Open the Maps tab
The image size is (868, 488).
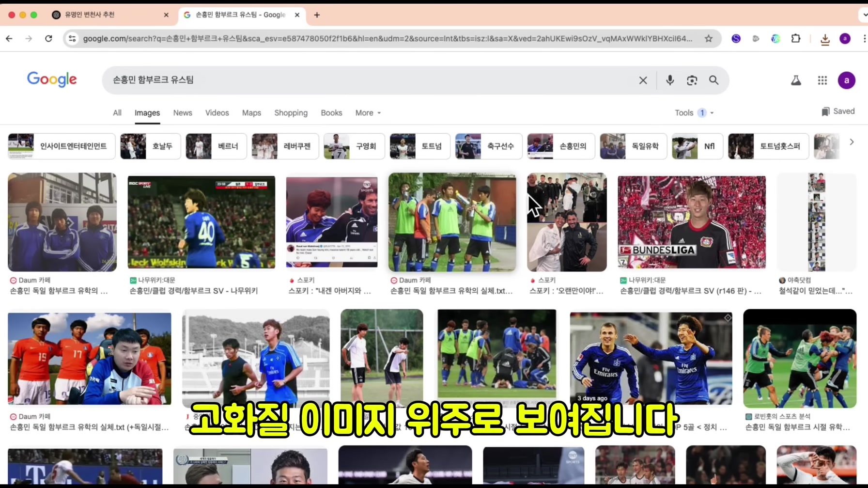[251, 113]
